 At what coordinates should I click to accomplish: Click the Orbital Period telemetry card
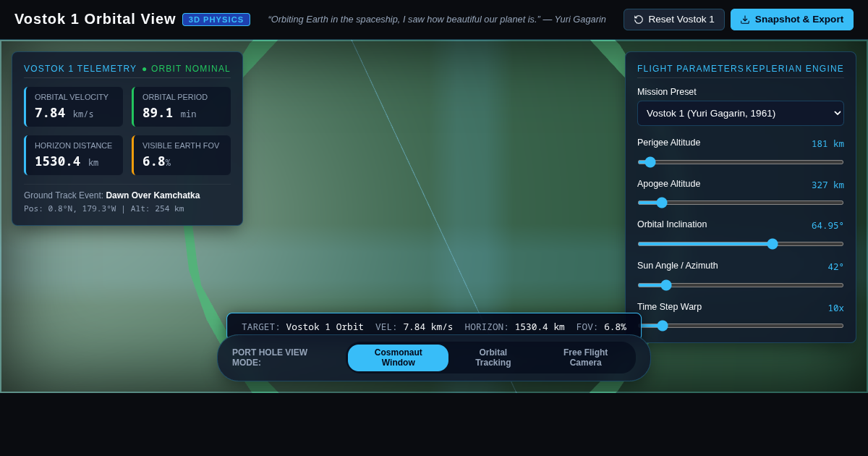[182, 107]
